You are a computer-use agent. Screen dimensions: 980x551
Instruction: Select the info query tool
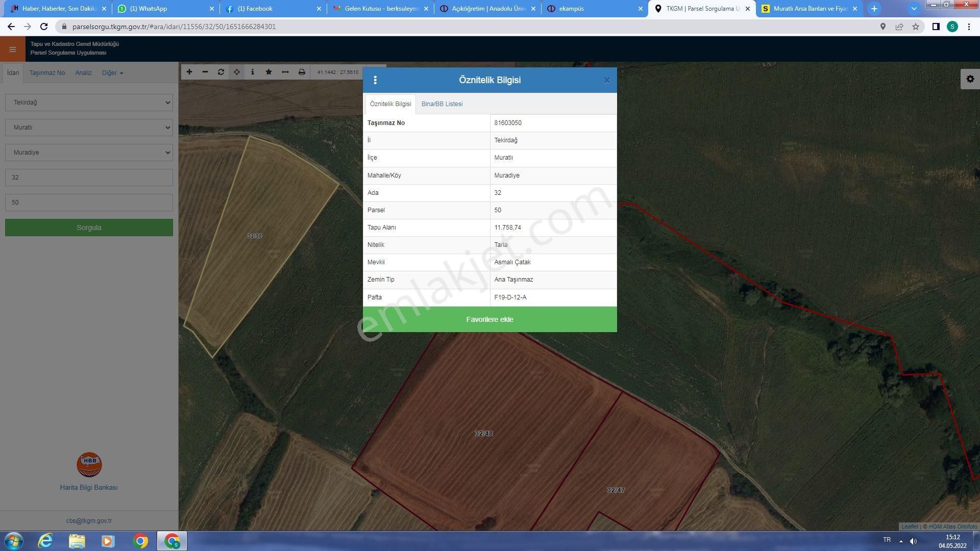pos(253,72)
